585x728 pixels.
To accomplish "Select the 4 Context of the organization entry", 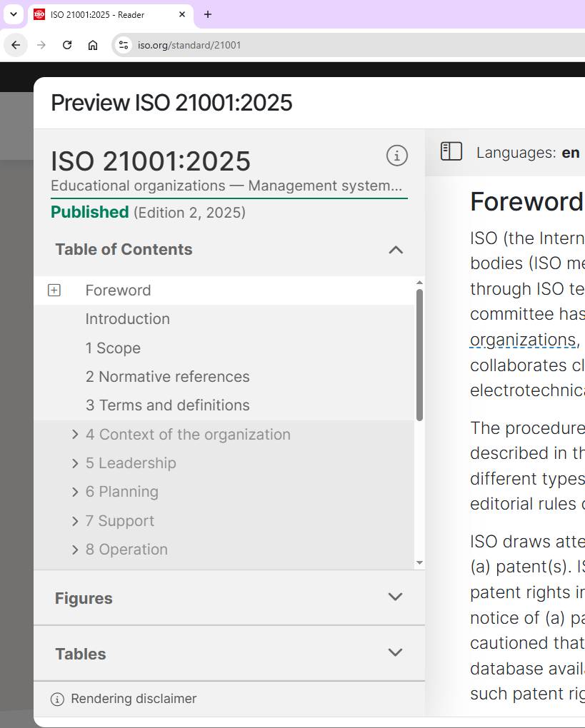I will coord(188,435).
